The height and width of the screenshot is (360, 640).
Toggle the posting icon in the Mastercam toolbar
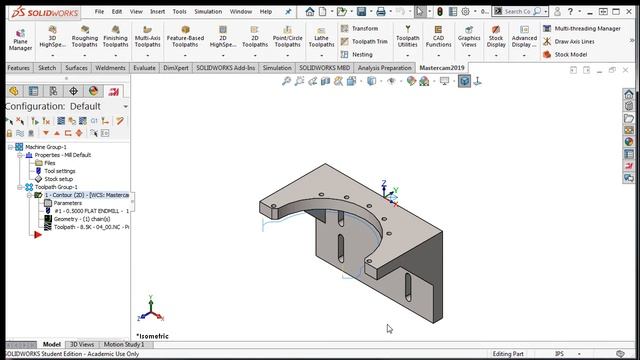(94, 121)
